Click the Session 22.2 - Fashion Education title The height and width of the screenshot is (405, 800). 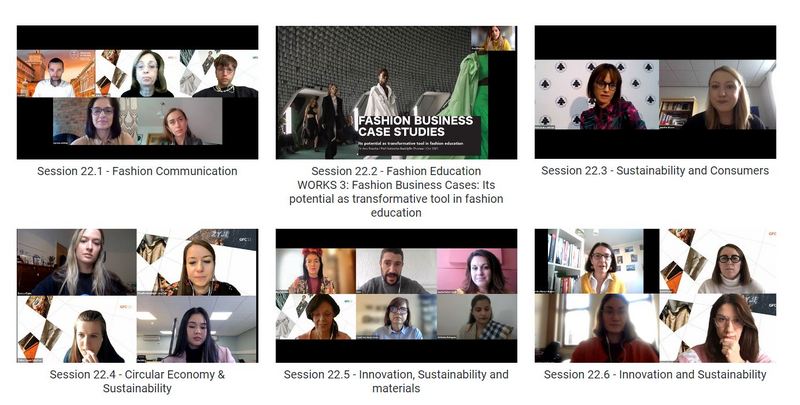tap(396, 171)
